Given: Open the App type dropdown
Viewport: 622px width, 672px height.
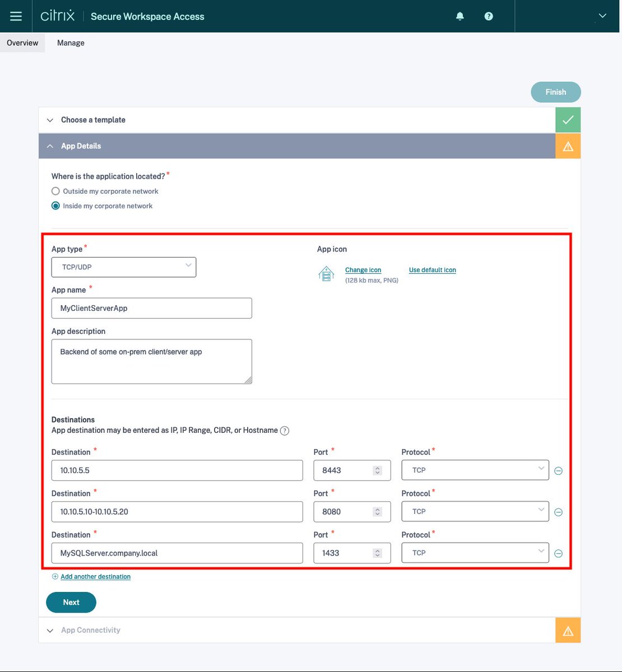Looking at the screenshot, I should click(x=124, y=267).
